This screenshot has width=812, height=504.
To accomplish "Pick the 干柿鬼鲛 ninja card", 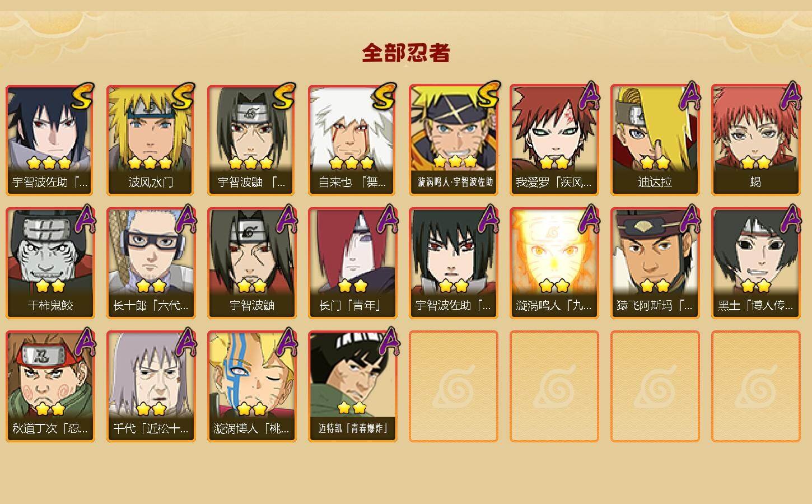I will click(50, 263).
